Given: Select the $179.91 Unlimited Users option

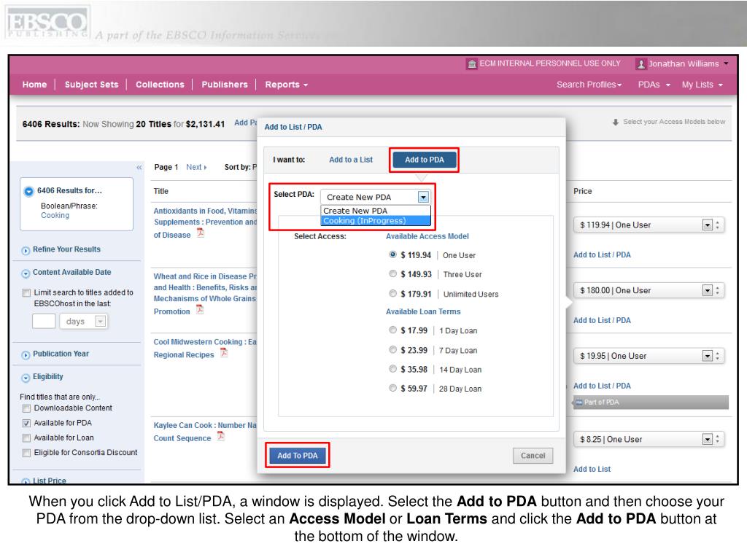Looking at the screenshot, I should tap(392, 293).
